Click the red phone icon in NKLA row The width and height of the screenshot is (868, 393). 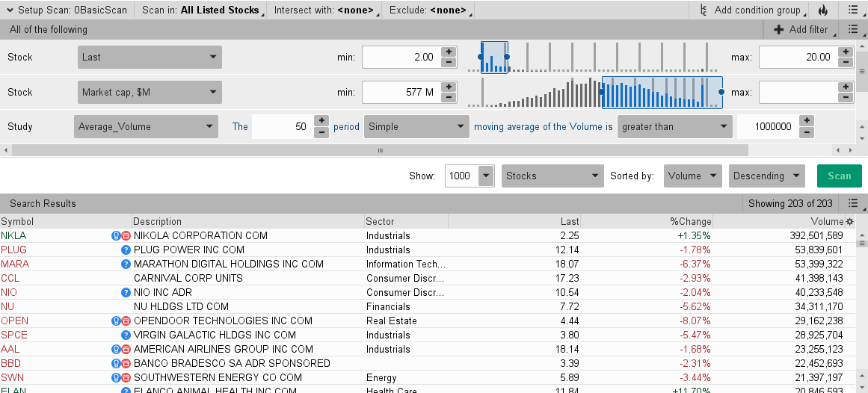pos(126,236)
